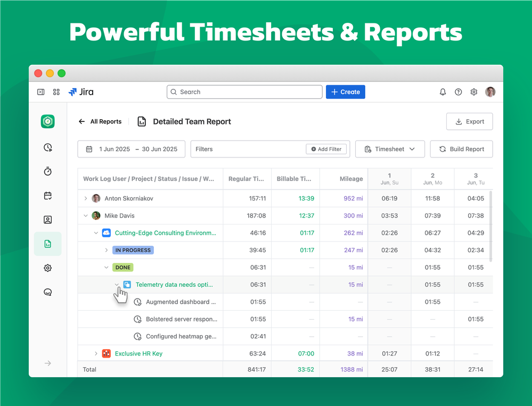
Task: Expand the Exclusive HR Key row
Action: point(96,353)
